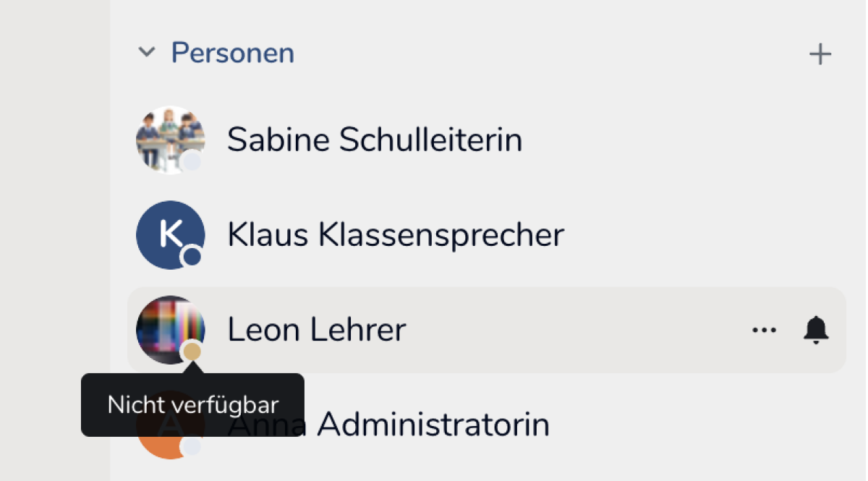Screen dimensions: 868x481
Task: Click Klaus Klassensprecher's presence status dot
Action: (192, 256)
